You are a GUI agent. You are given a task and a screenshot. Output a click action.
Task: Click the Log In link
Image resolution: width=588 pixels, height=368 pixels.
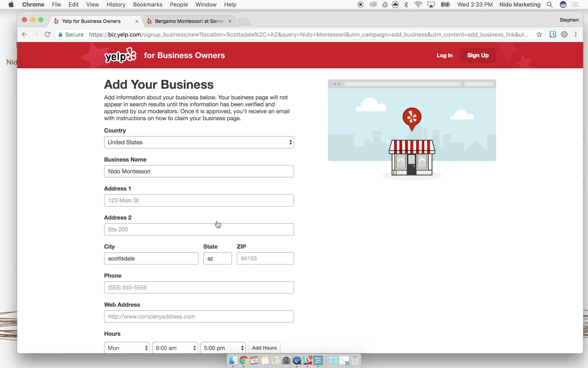point(444,55)
